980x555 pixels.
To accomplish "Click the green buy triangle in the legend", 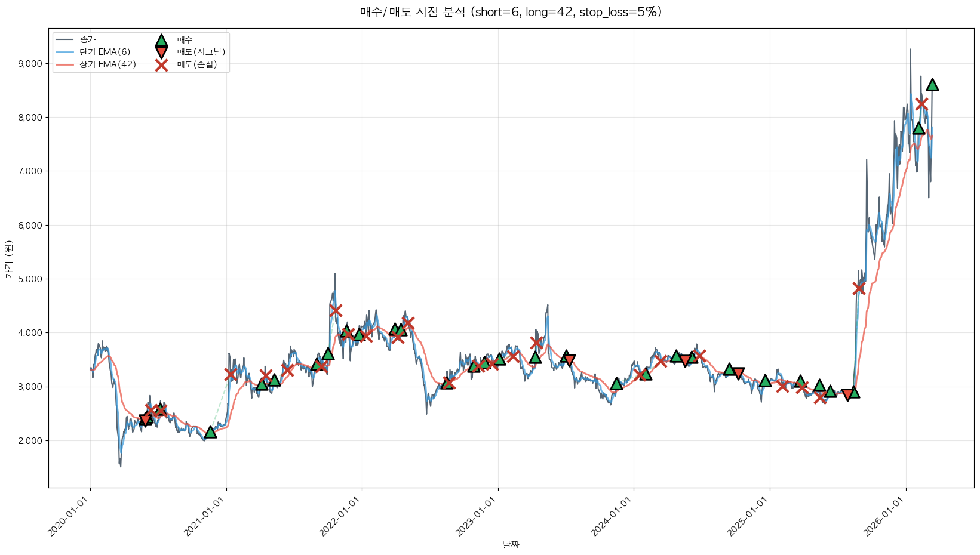I will [x=161, y=41].
